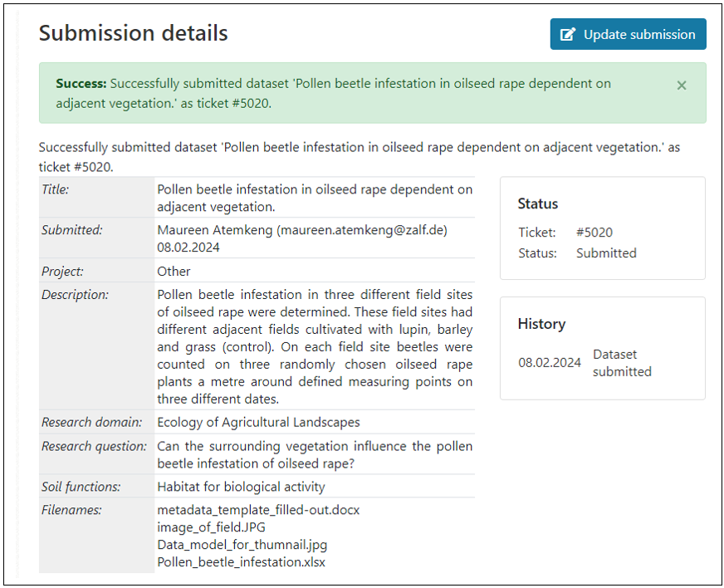
Task: Click the Ticket label in Status panel
Action: 537,233
